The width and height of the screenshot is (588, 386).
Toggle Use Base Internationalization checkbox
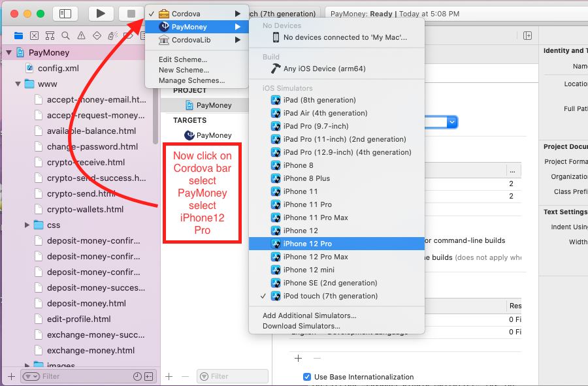(307, 377)
